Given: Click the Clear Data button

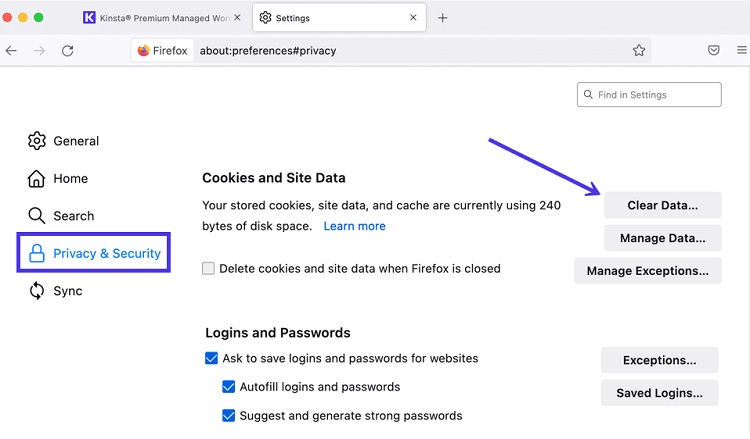Looking at the screenshot, I should 662,205.
